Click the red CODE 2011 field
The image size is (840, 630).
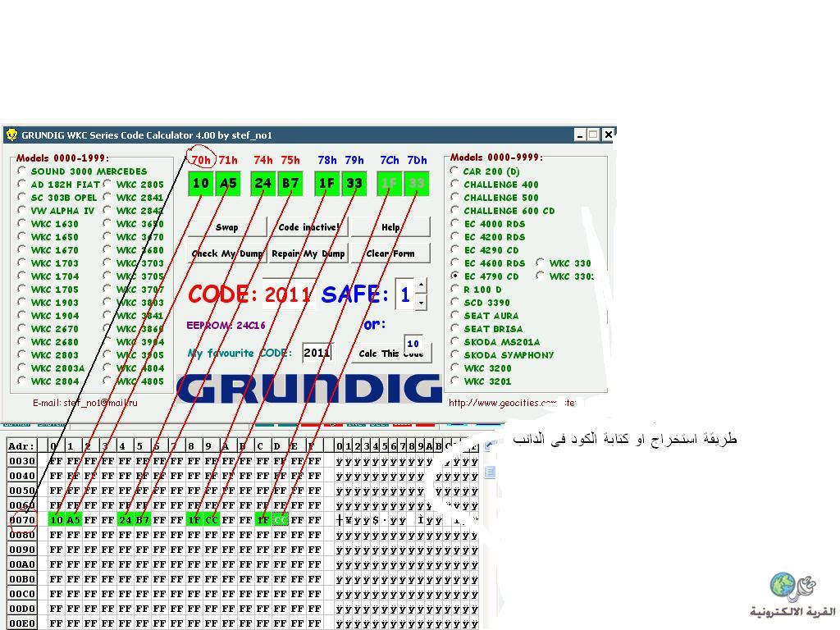(x=288, y=294)
